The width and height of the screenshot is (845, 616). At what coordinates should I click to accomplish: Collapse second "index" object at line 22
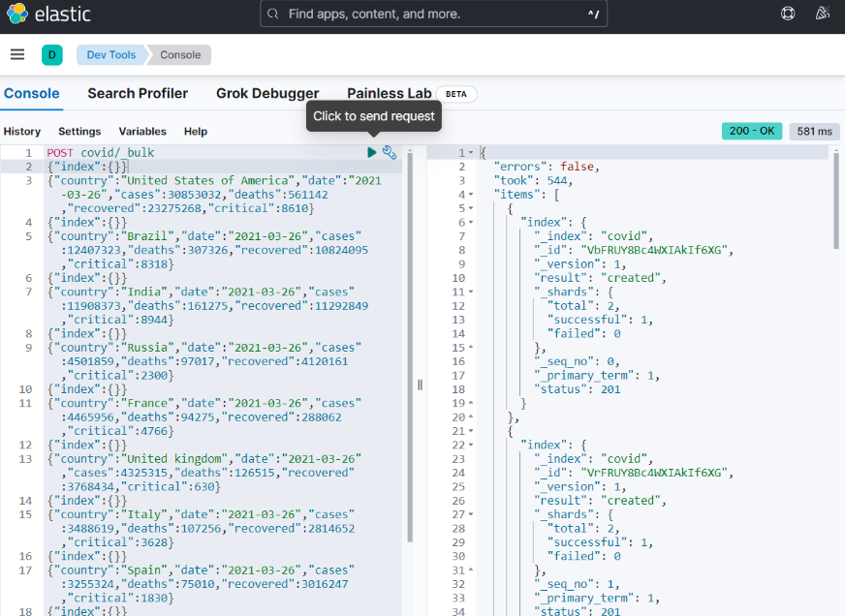coord(471,446)
